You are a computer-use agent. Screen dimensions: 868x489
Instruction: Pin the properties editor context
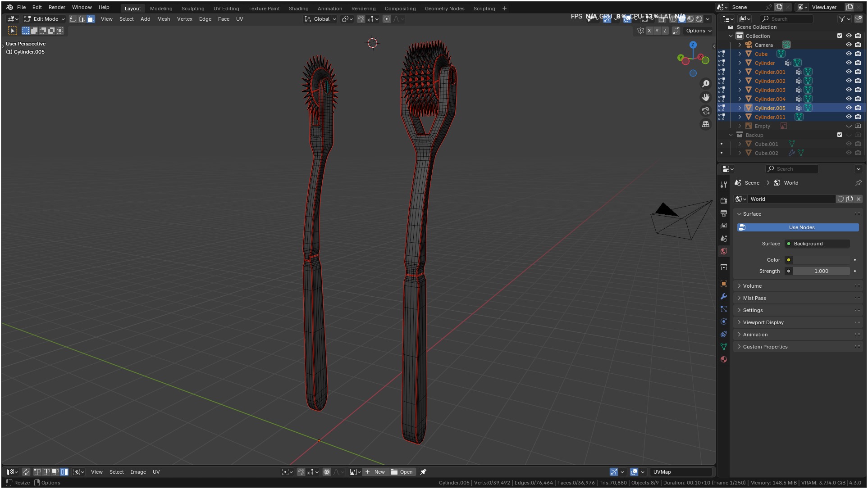(x=858, y=183)
